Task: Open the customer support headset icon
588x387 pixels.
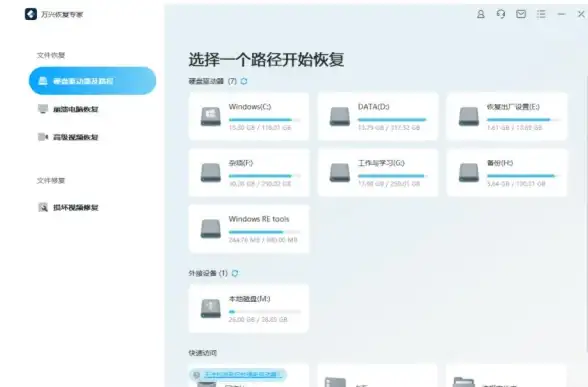Action: coord(501,14)
